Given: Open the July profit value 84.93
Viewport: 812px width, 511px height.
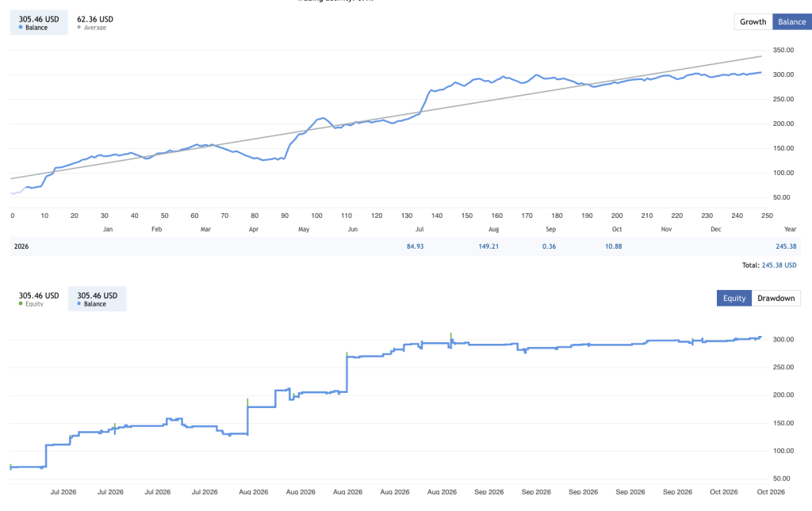Looking at the screenshot, I should pos(415,246).
